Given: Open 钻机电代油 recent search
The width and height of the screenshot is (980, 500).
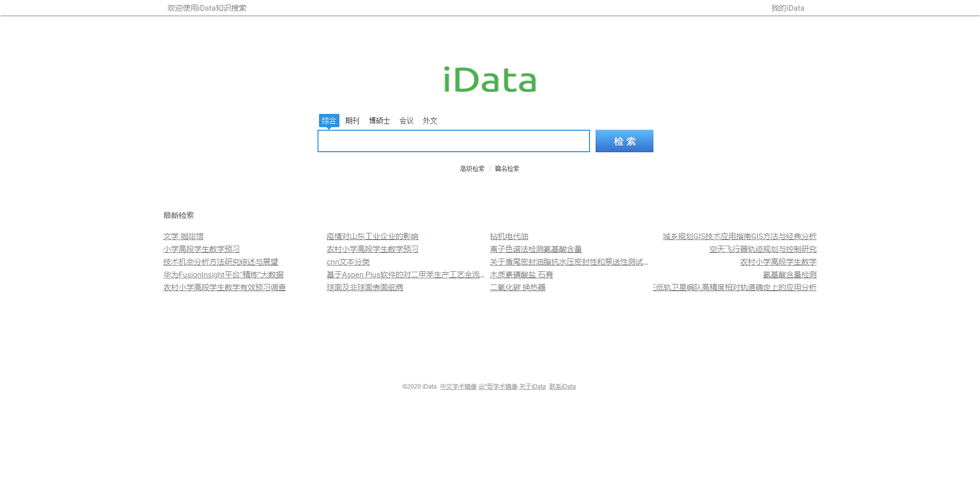Looking at the screenshot, I should (509, 236).
